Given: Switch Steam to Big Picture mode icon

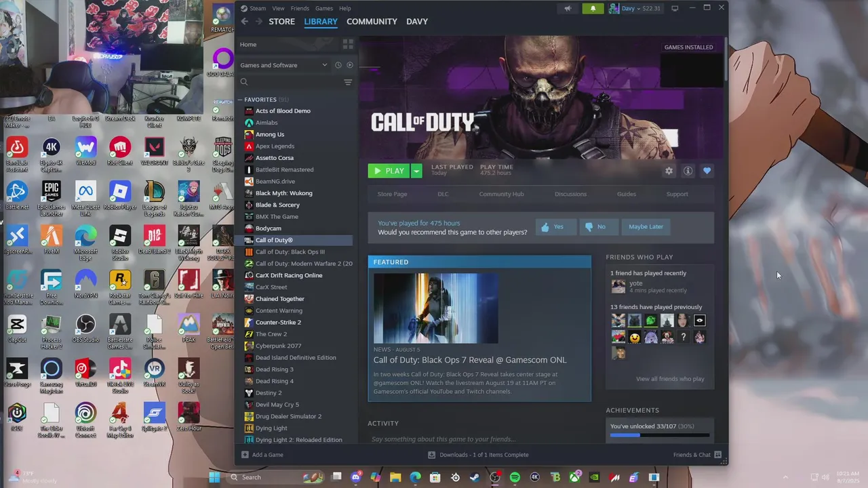Looking at the screenshot, I should pyautogui.click(x=675, y=8).
